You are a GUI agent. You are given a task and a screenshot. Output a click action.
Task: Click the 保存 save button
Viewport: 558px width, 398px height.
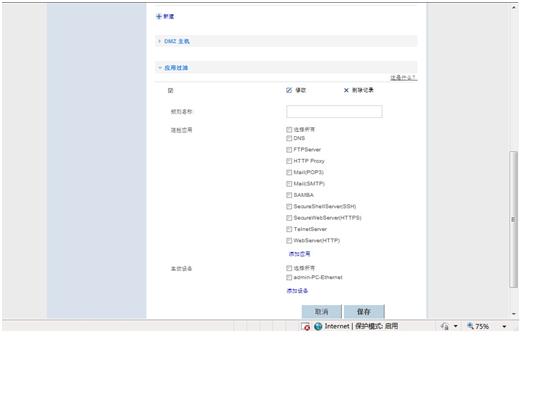364,312
